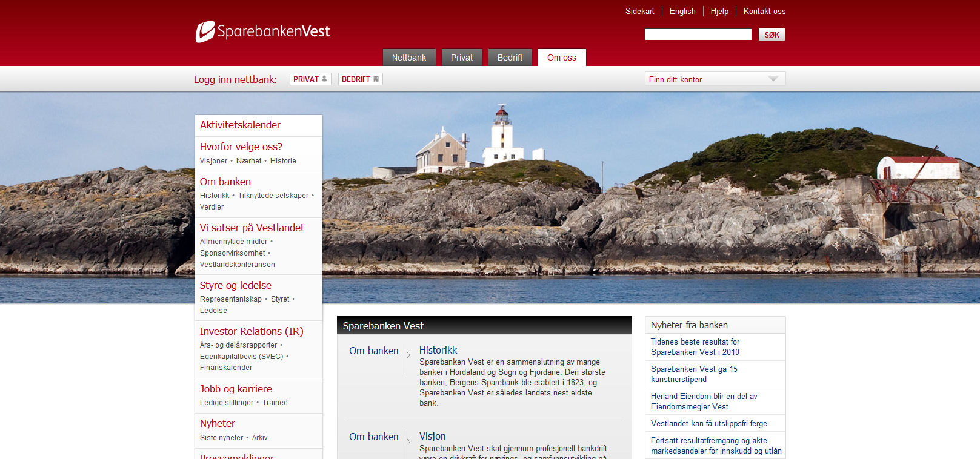Open Om banken in the sidebar menu
Viewport: 980px width, 459px height.
(225, 182)
